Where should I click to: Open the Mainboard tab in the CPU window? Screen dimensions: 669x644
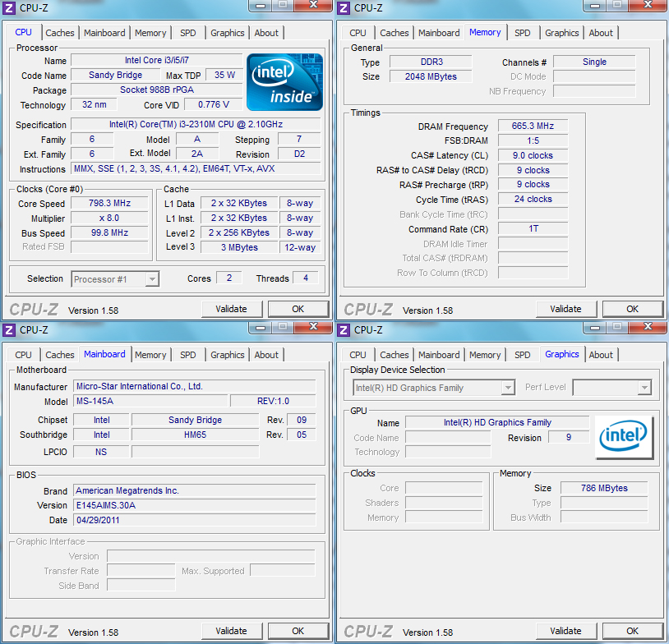point(104,33)
